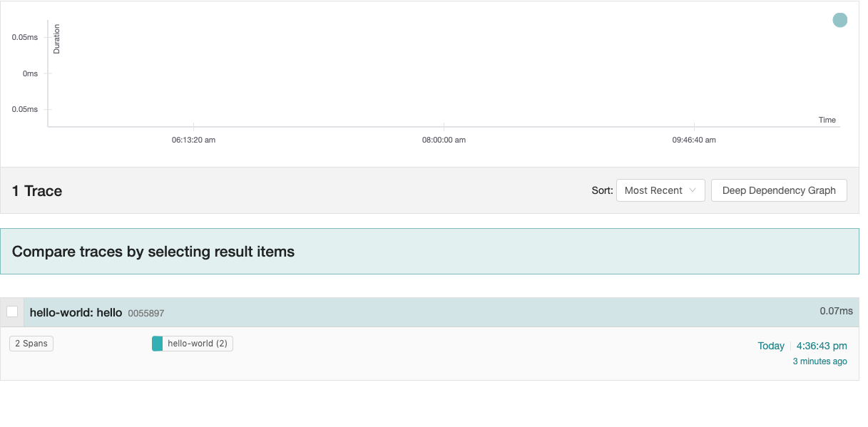Click the 2 Spans tag
Viewport: 868px width, 427px height.
[x=31, y=344]
